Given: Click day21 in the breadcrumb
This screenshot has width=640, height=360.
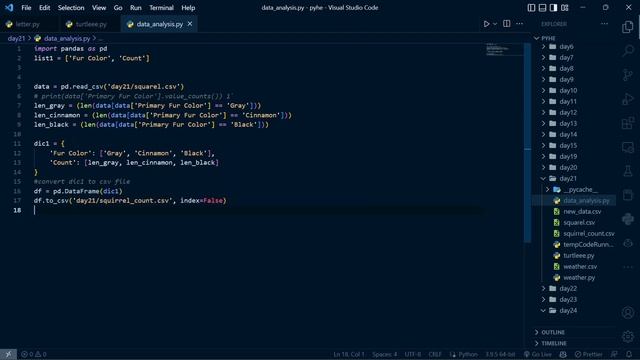Looking at the screenshot, I should tap(16, 38).
